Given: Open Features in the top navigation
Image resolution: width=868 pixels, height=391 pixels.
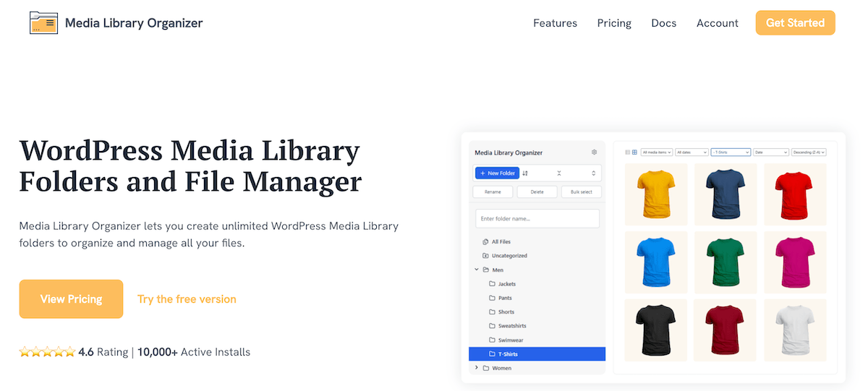Looking at the screenshot, I should point(556,23).
